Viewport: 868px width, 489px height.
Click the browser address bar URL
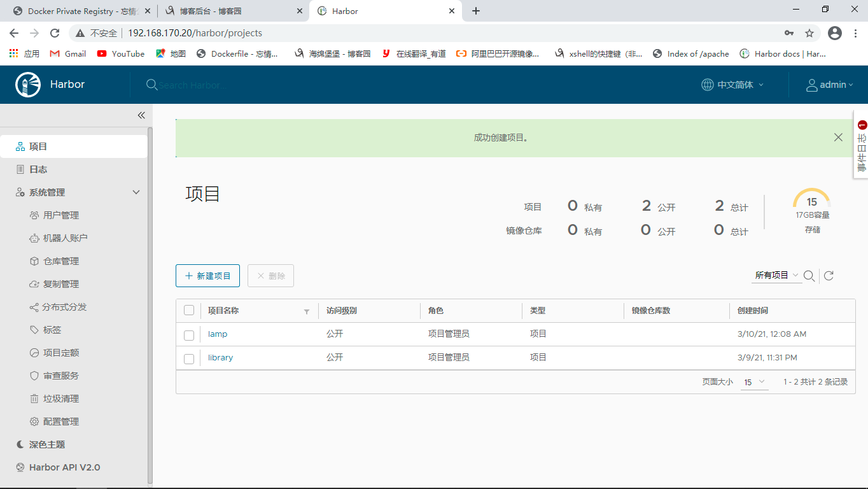point(195,33)
